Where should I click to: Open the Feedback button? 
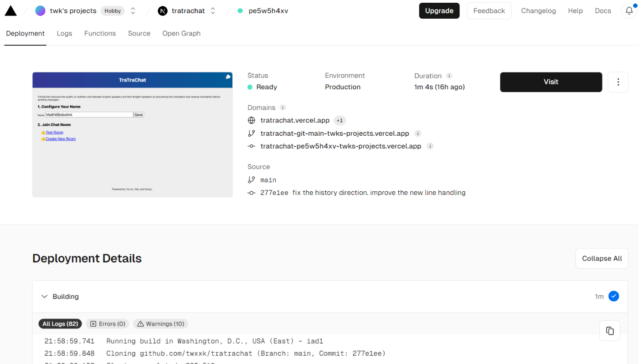tap(489, 11)
